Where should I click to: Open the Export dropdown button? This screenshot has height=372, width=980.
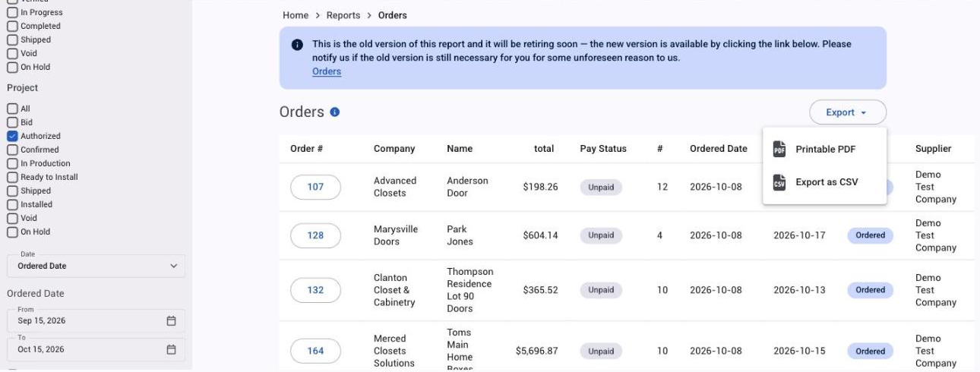(x=848, y=112)
